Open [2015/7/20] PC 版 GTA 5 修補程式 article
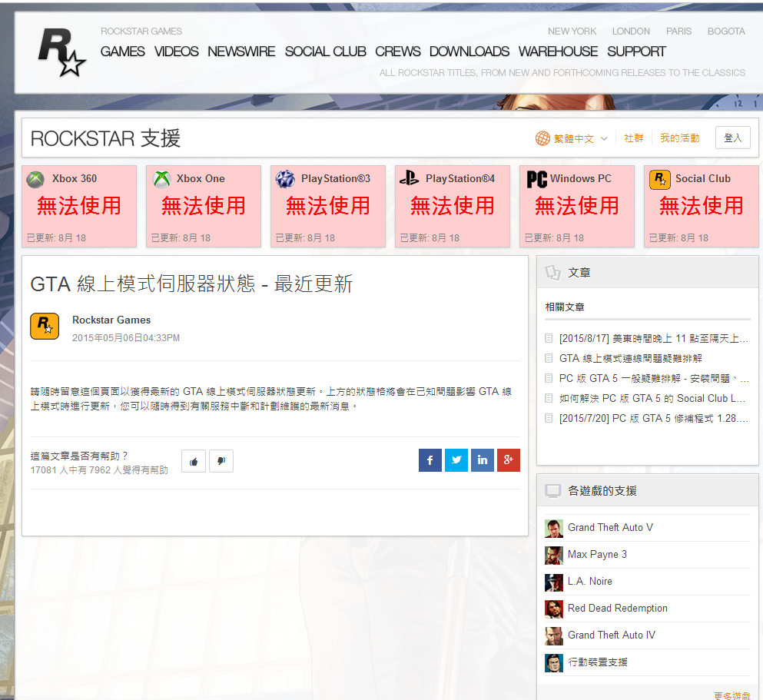 click(654, 418)
